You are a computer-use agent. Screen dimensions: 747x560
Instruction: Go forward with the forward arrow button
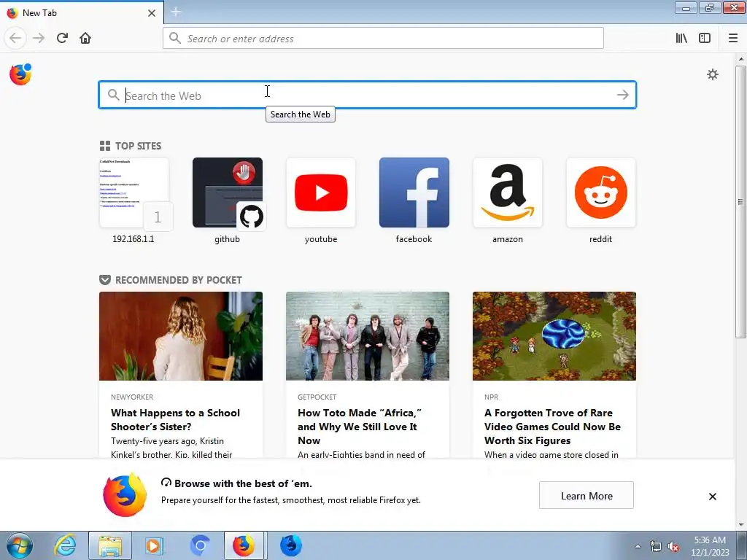pos(39,38)
